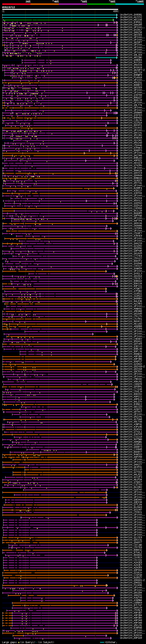Click label UniRef100_A8IZW0
146x644 pixels.
click(x=131, y=58)
